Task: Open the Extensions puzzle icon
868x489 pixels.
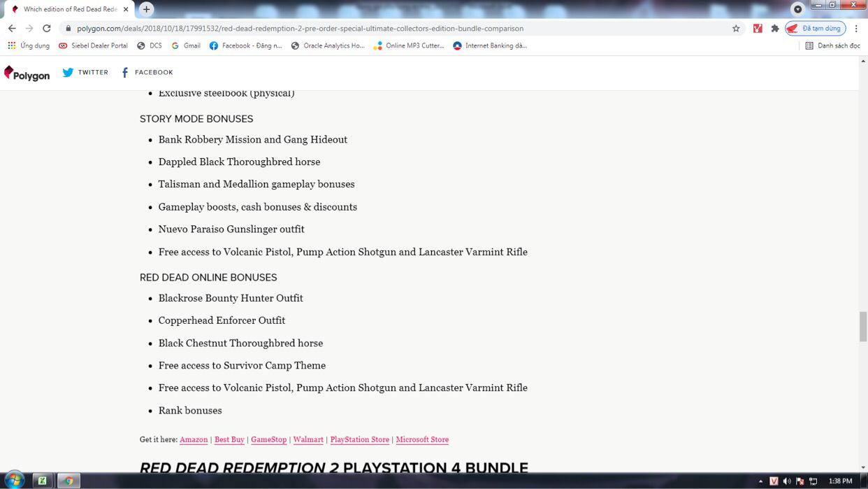Action: click(x=775, y=29)
